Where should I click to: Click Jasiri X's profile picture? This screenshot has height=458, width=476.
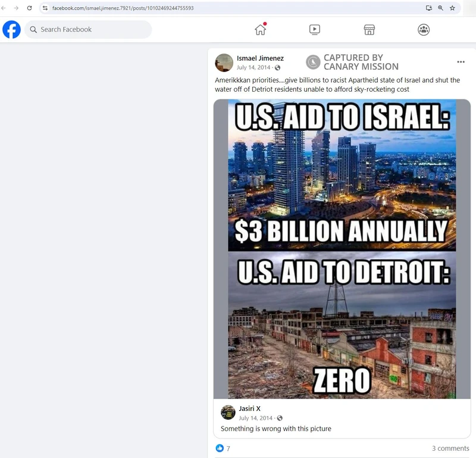click(228, 412)
